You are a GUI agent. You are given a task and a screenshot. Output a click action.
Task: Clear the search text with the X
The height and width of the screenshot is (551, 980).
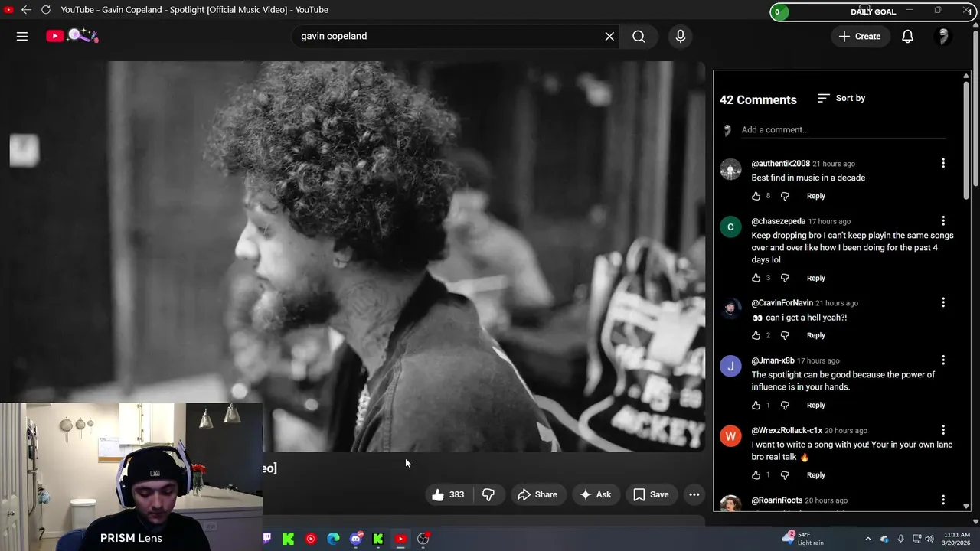tap(609, 36)
